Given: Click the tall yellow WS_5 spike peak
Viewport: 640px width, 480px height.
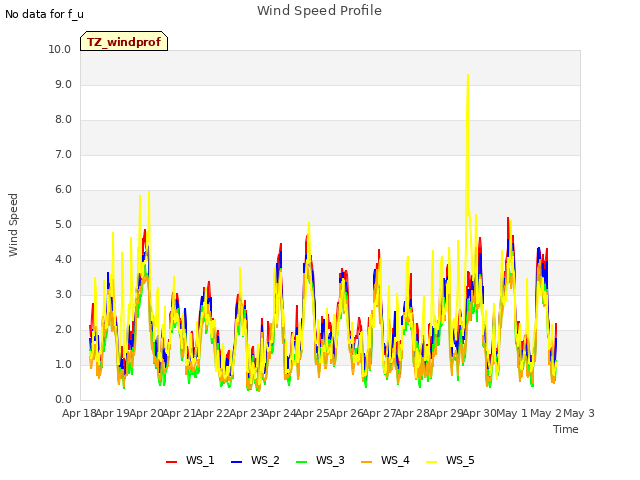Looking at the screenshot, I should pos(468,76).
